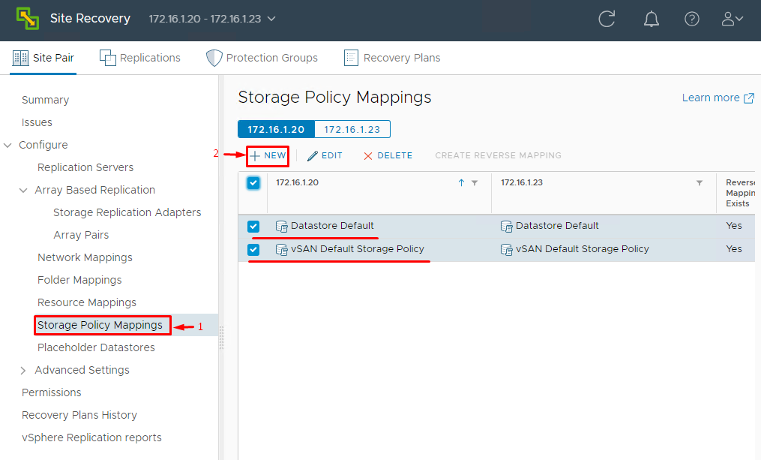The image size is (761, 460).
Task: Open Summary in the sidebar
Action: (x=45, y=100)
